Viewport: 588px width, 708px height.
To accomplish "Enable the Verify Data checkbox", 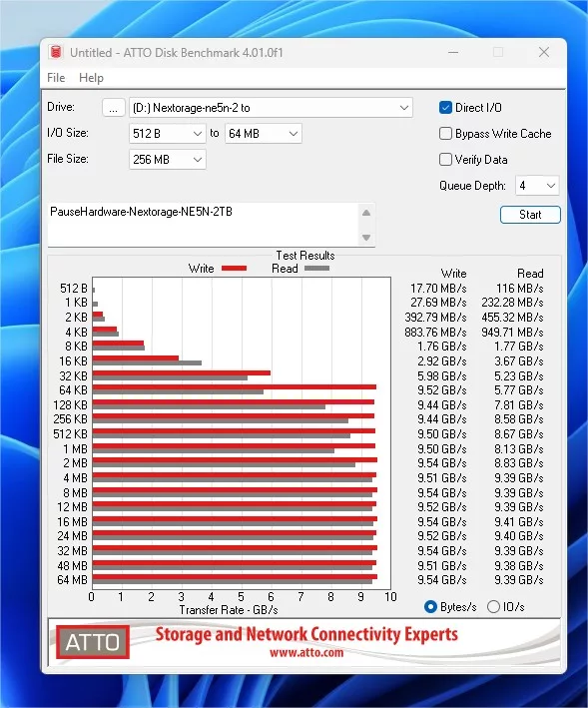I will (445, 160).
